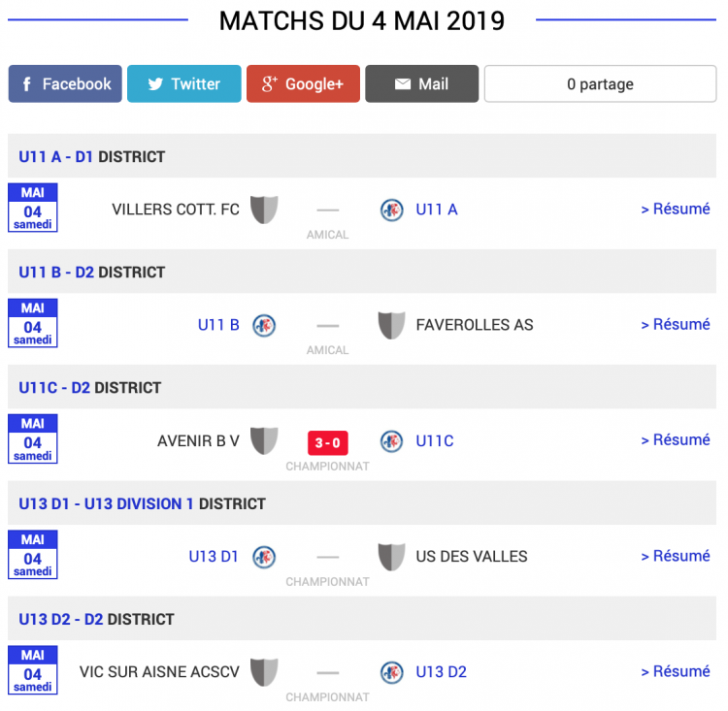Click the U11 A club crest icon
This screenshot has width=728, height=711.
click(391, 210)
